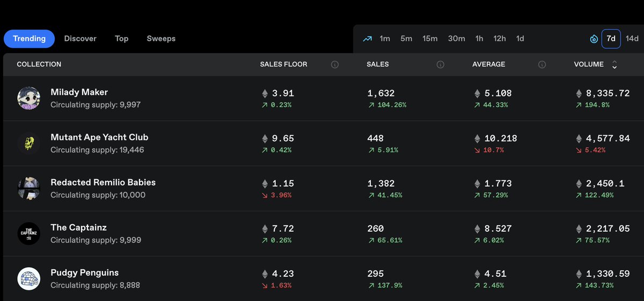Screen dimensions: 644x301
Task: Click the Sales column info icon
Action: 441,64
